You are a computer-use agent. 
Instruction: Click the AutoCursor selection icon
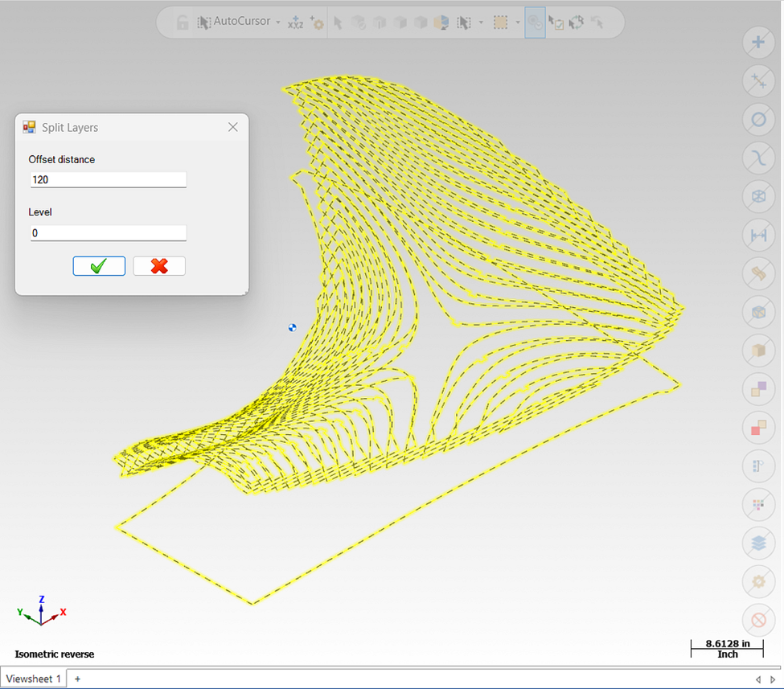point(203,23)
